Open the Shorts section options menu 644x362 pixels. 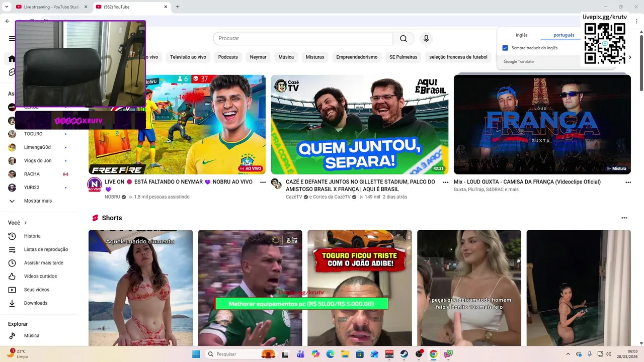point(624,218)
